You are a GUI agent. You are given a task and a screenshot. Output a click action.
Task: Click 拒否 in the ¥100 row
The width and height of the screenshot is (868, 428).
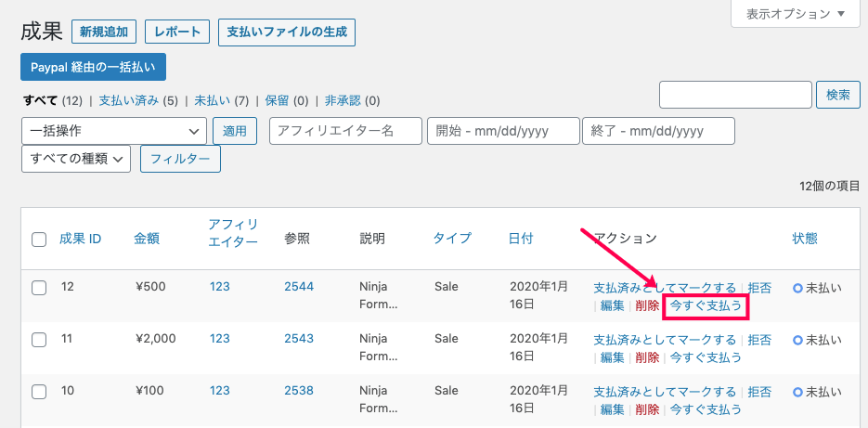click(759, 392)
